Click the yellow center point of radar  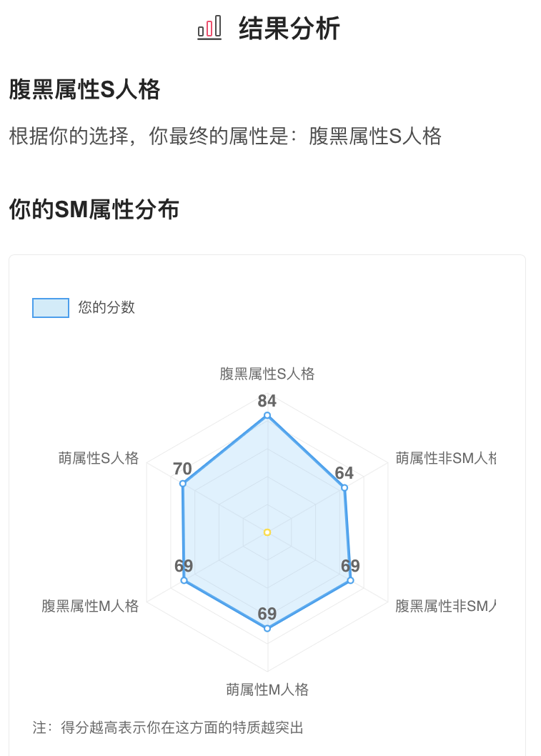click(x=267, y=532)
